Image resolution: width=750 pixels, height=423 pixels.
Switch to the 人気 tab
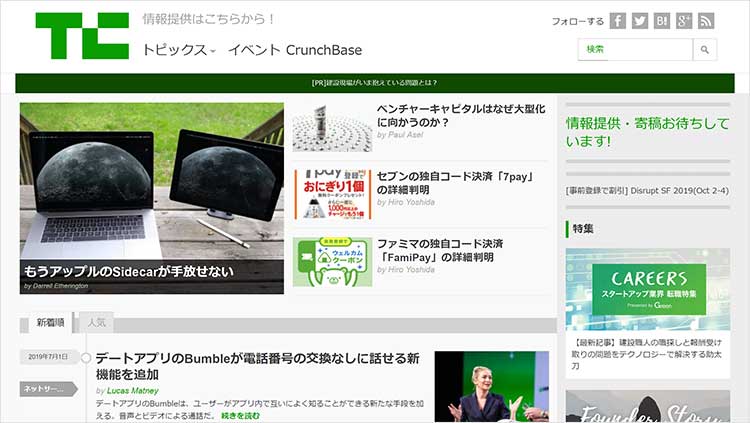96,323
